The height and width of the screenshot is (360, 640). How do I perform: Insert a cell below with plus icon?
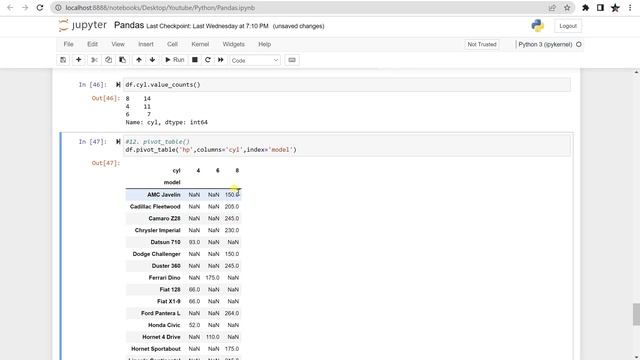tap(78, 60)
